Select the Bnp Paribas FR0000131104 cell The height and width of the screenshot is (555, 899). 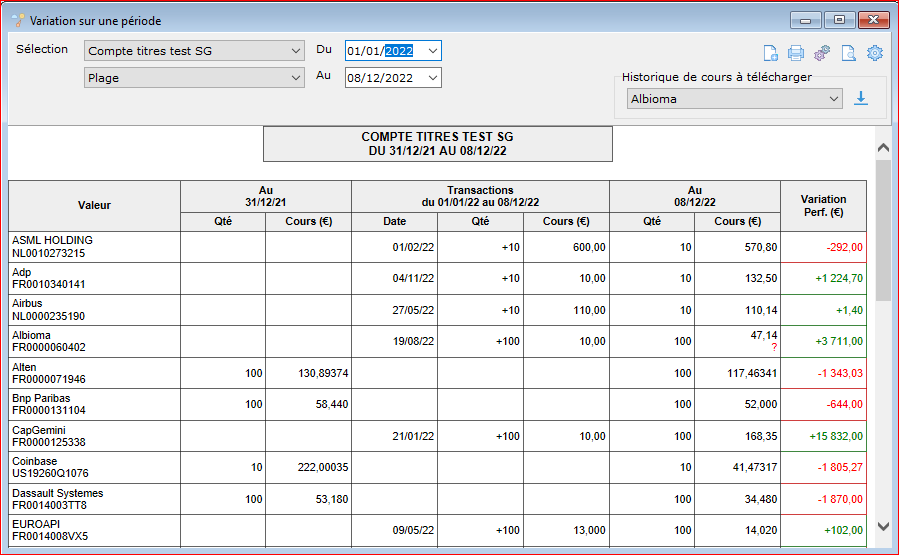click(x=95, y=404)
